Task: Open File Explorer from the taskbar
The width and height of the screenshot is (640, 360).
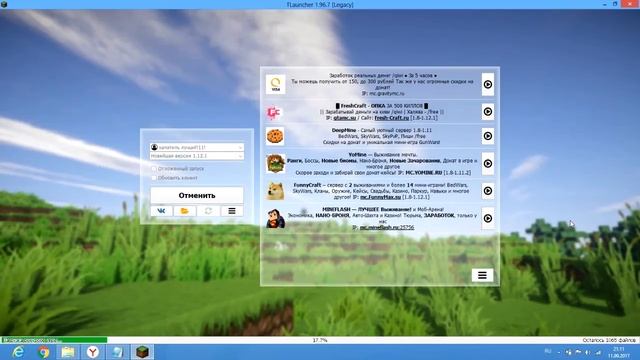Action: click(68, 352)
